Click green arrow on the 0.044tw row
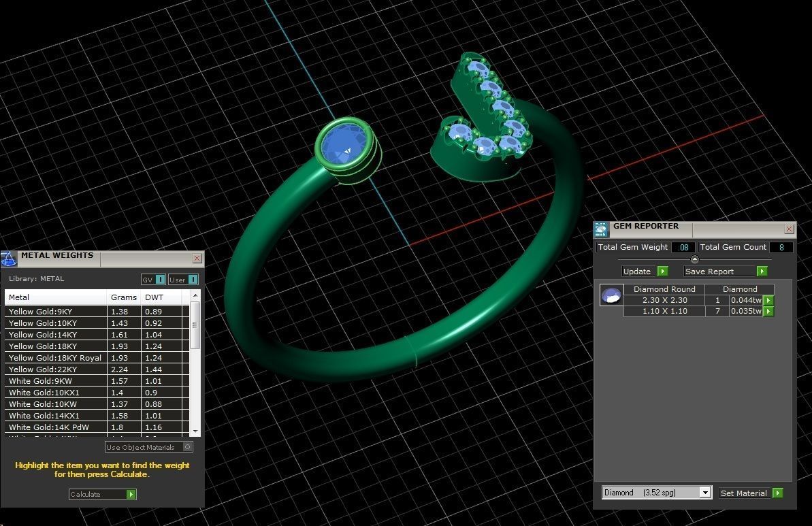The width and height of the screenshot is (812, 526). click(768, 300)
